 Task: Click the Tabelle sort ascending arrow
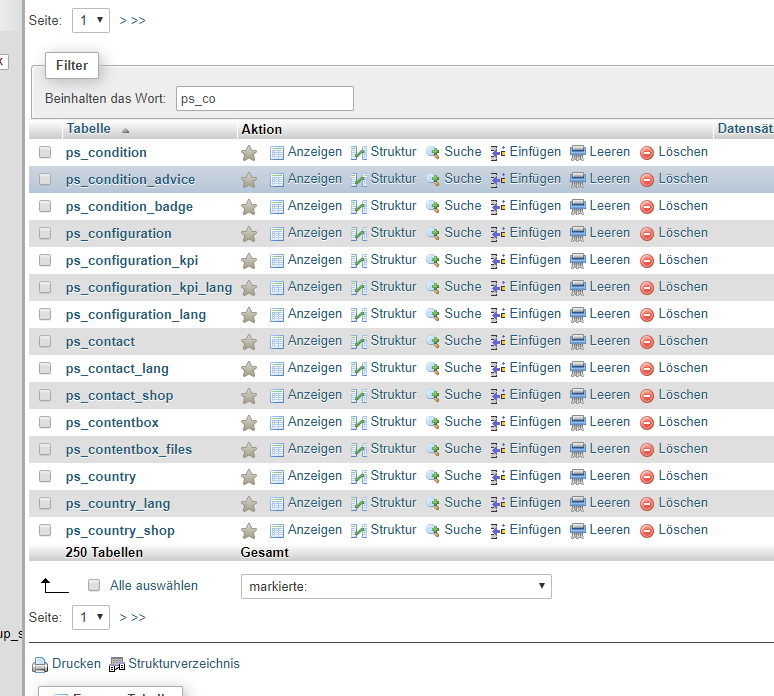coord(125,130)
